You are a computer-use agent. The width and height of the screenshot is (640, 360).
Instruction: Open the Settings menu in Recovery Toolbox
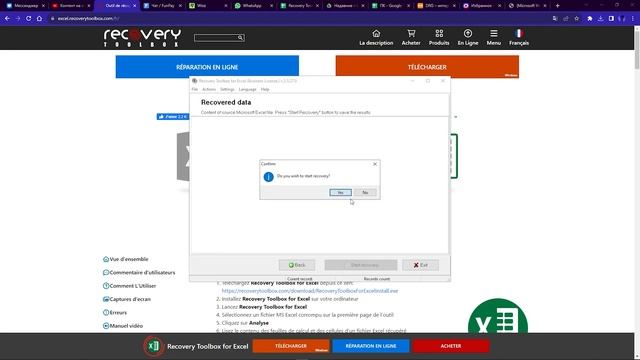pos(227,89)
